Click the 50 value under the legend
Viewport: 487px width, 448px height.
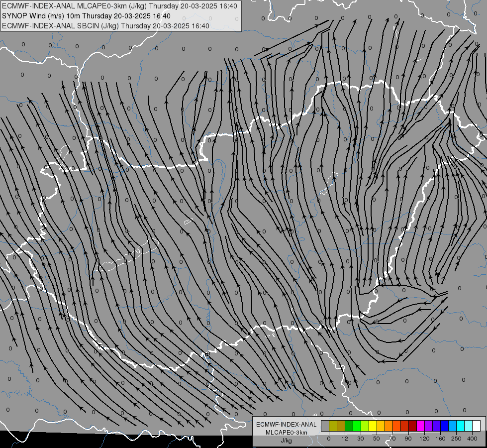[x=377, y=439]
